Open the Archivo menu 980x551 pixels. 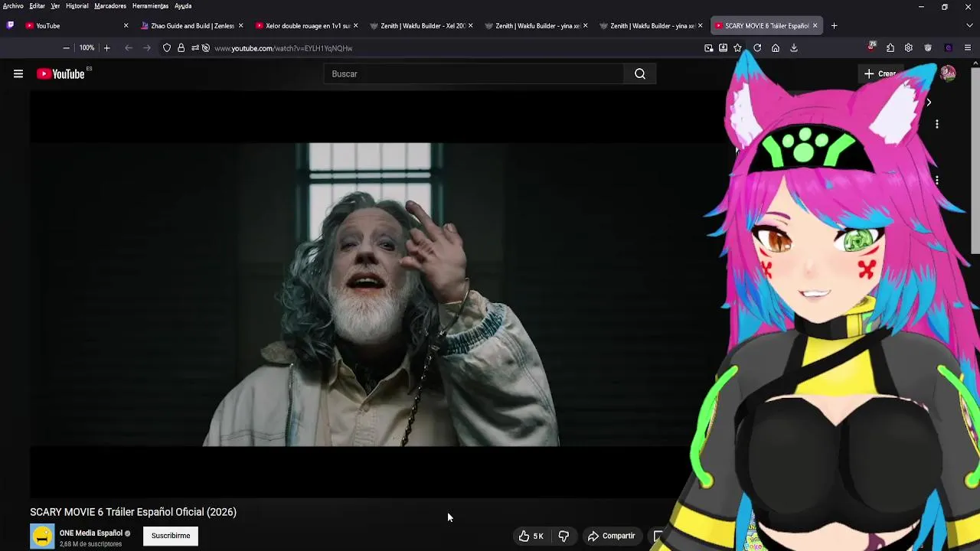[13, 6]
